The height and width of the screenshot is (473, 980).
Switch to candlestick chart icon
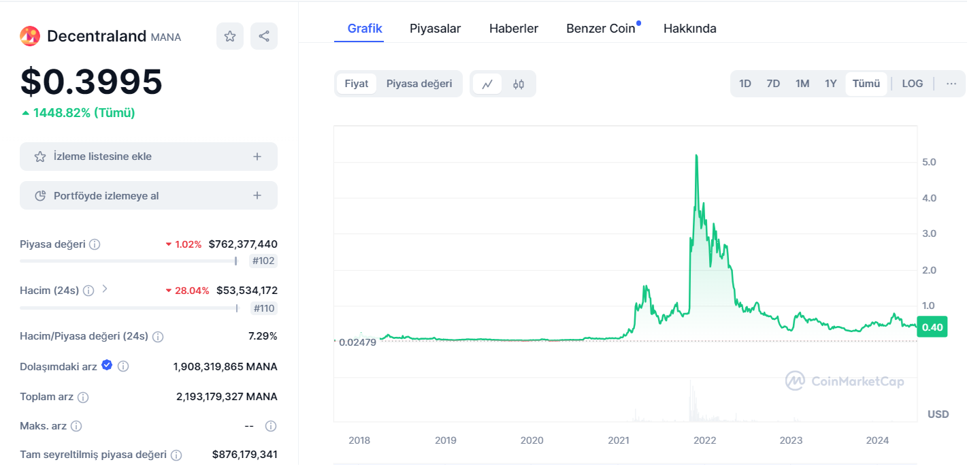(x=519, y=84)
